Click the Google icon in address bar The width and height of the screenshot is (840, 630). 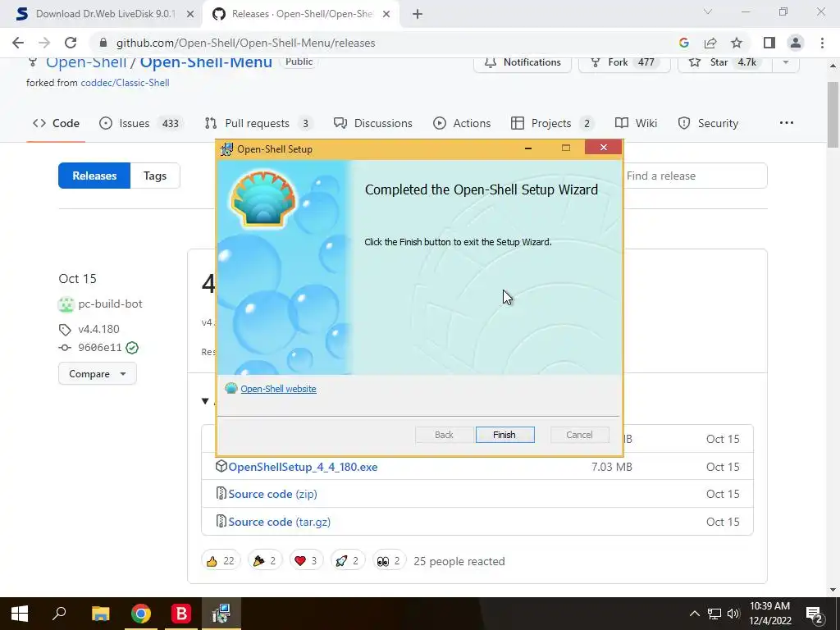pyautogui.click(x=683, y=43)
